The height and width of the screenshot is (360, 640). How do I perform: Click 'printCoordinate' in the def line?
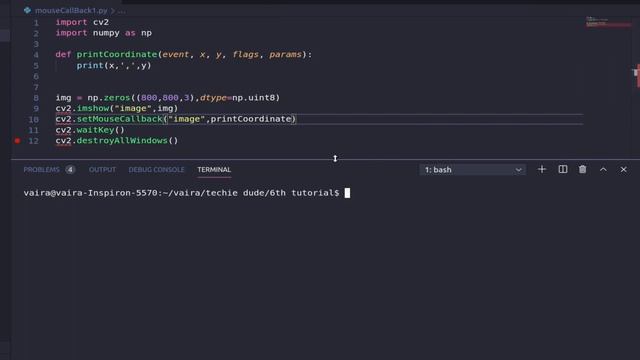[x=117, y=54]
